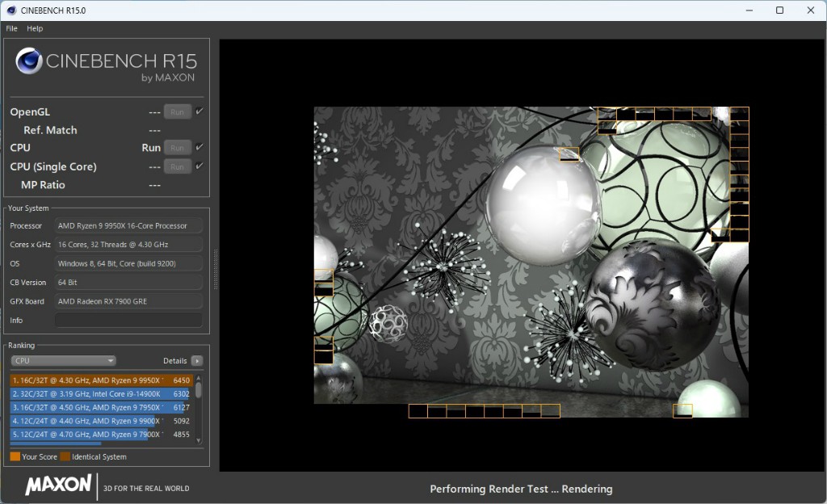Screen dimensions: 827x504
Task: Toggle the OpenGL test checkbox
Action: (199, 111)
